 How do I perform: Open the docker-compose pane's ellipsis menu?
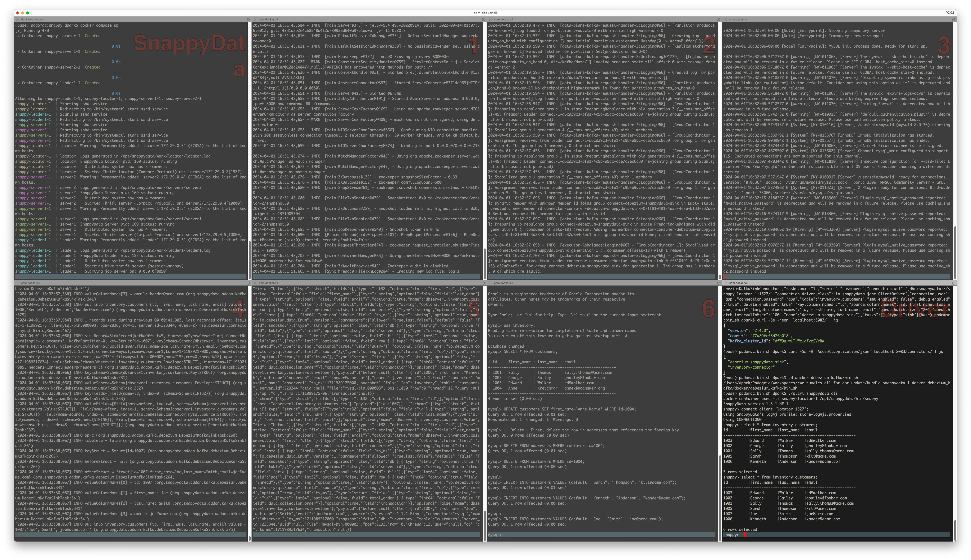pos(248,20)
